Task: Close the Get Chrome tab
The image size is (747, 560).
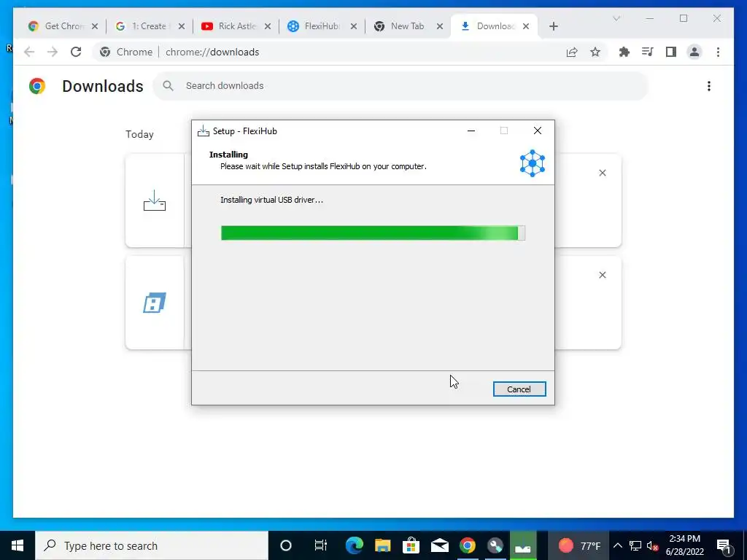Action: coord(95,27)
